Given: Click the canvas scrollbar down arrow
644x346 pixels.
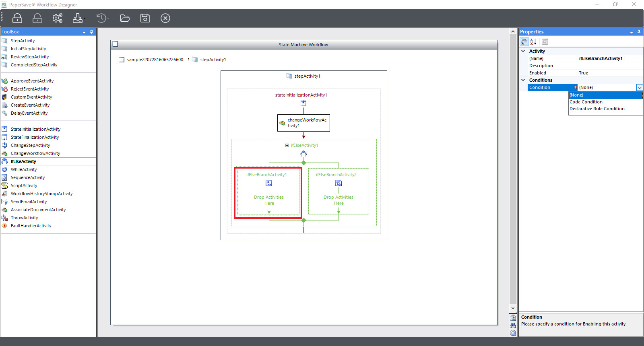Looking at the screenshot, I should click(513, 308).
